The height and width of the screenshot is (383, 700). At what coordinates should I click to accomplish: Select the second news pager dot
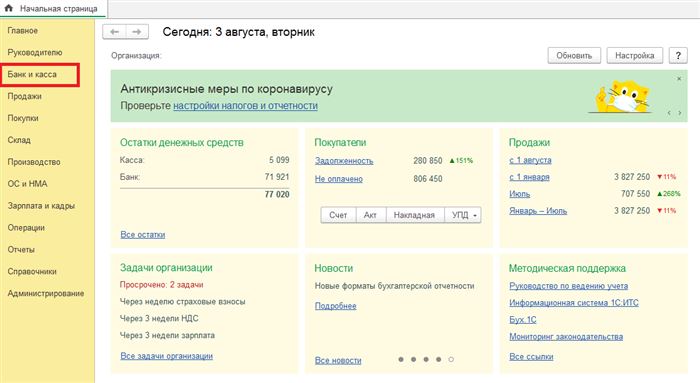click(413, 359)
